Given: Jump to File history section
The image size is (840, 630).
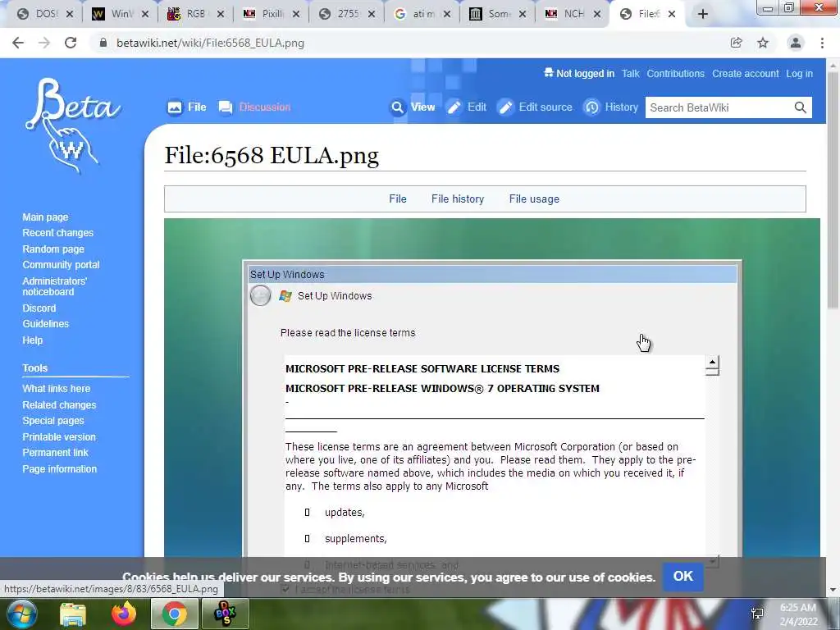Looking at the screenshot, I should (x=458, y=199).
